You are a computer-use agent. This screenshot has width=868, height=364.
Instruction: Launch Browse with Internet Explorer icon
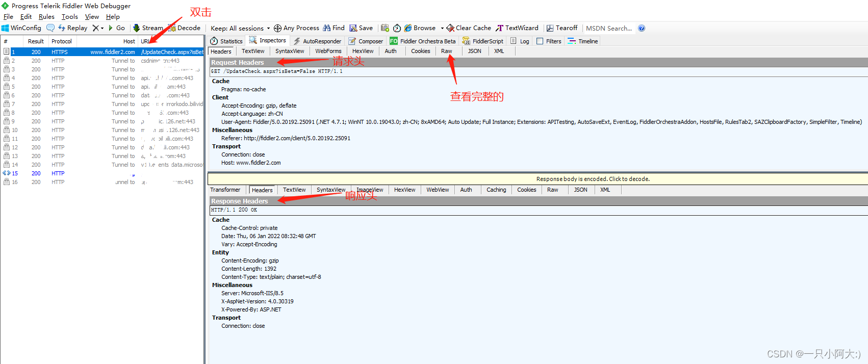coord(420,28)
